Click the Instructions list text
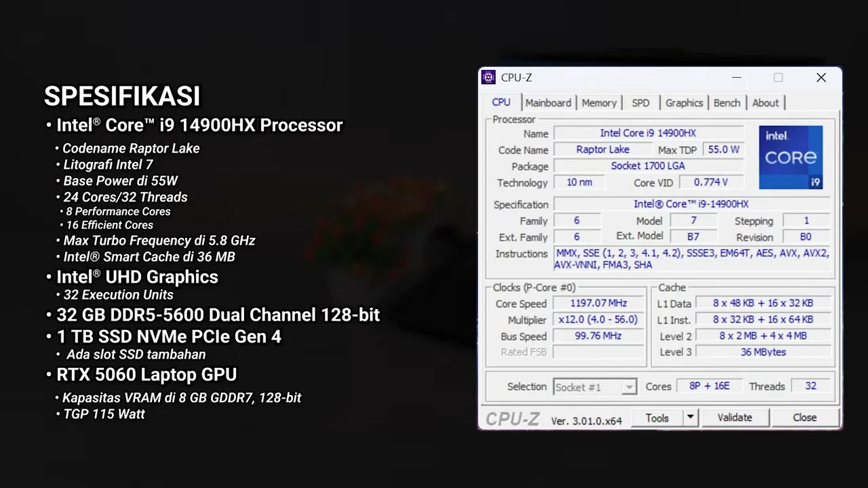The image size is (868, 488). (692, 259)
